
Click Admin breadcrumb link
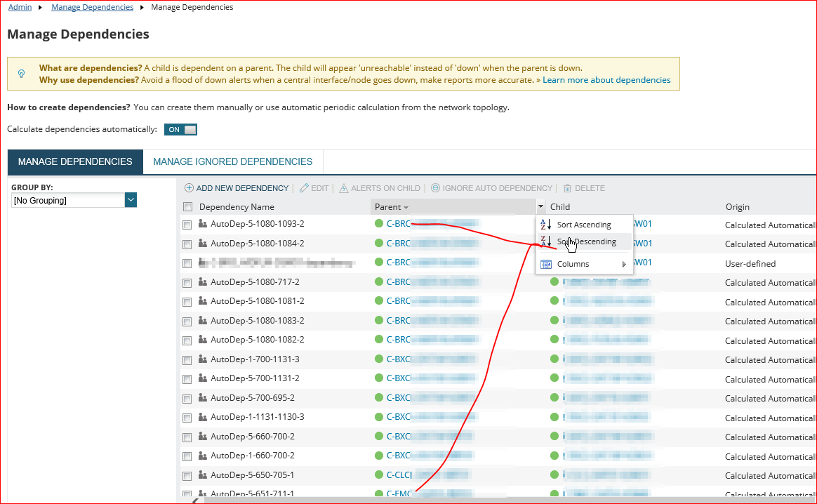coord(20,7)
